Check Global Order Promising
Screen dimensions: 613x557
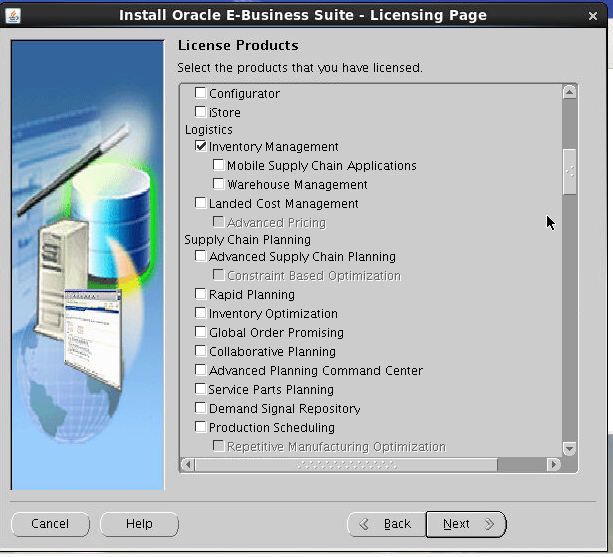click(201, 332)
